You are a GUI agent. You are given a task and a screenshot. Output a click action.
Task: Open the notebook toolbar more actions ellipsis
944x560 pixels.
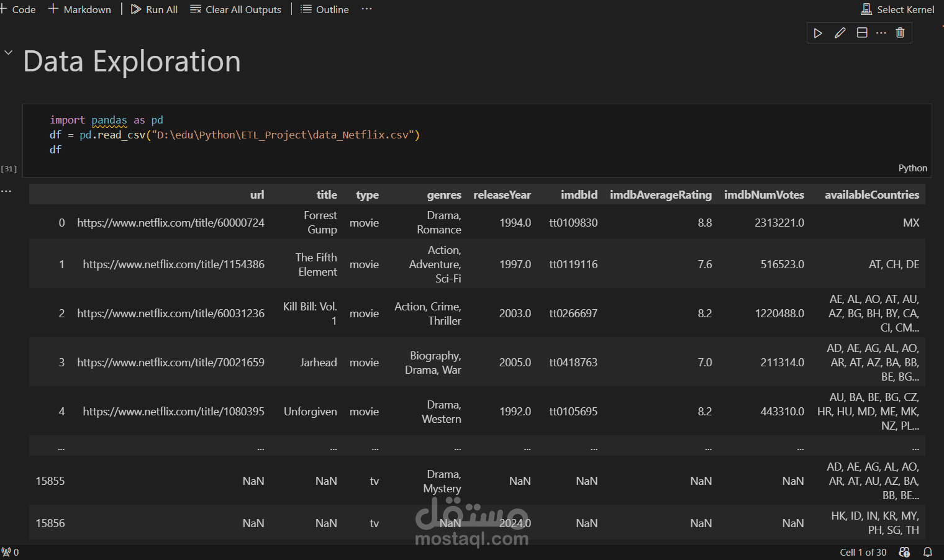click(367, 9)
